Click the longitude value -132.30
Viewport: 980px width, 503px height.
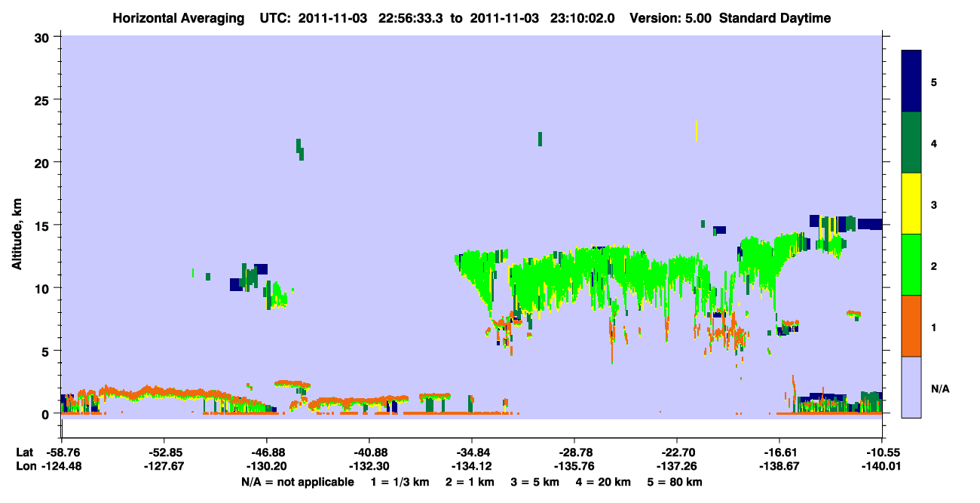369,466
